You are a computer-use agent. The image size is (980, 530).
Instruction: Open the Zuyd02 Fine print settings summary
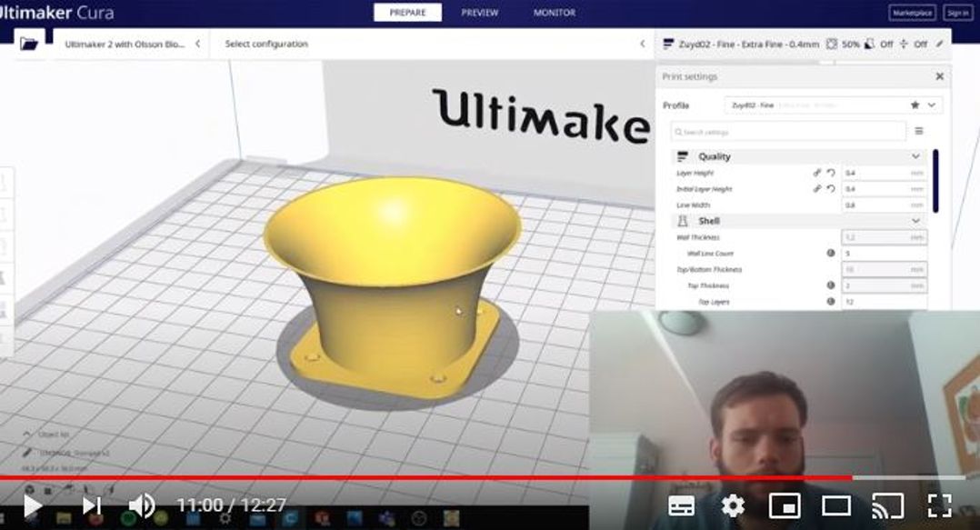click(803, 44)
